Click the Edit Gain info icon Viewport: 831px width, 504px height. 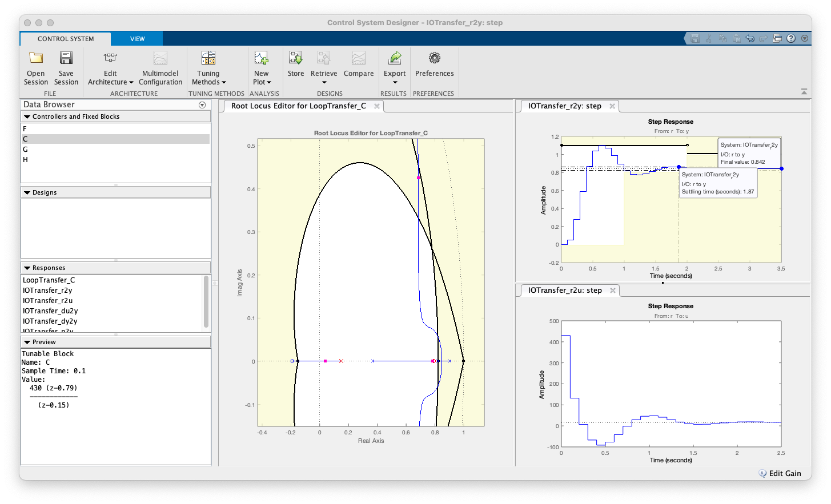tap(762, 473)
